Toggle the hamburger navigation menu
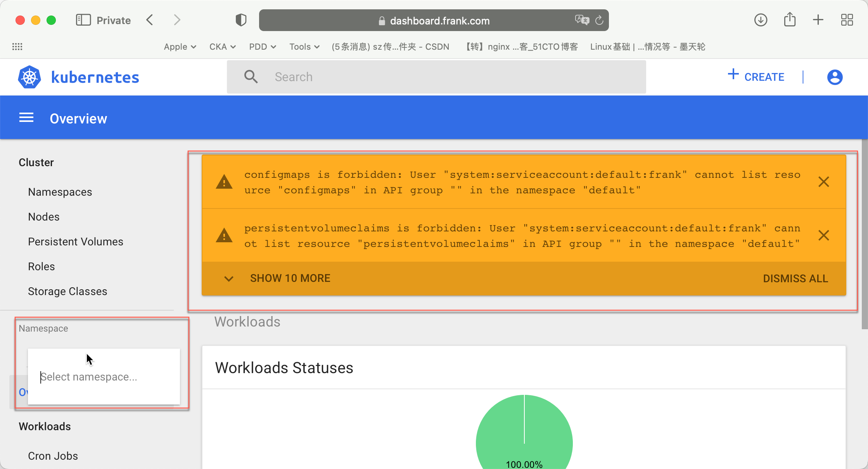Viewport: 868px width, 469px height. pos(26,118)
